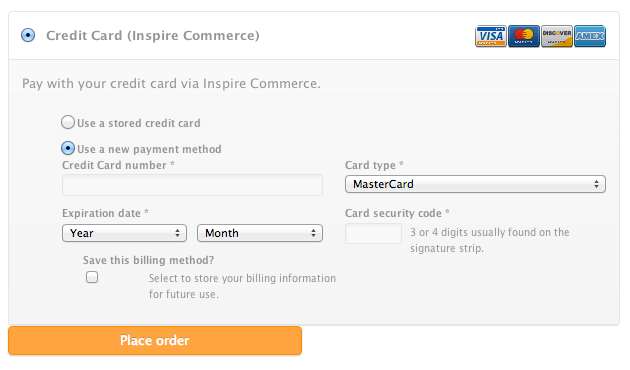Click the Place order button
The image size is (630, 370).
[155, 340]
